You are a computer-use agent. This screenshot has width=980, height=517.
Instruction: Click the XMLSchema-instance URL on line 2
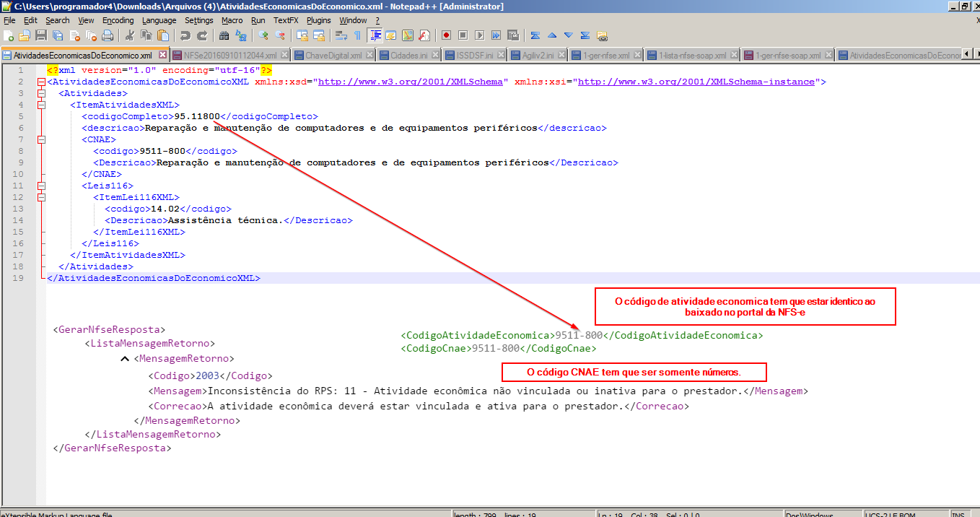(696, 82)
